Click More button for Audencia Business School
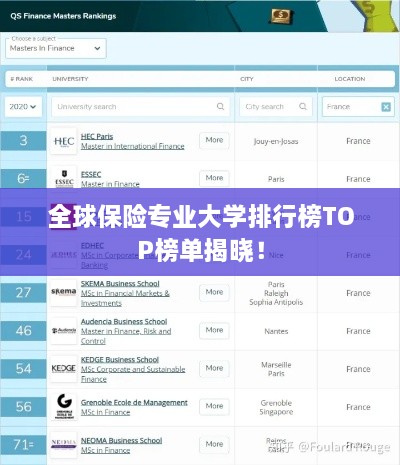This screenshot has width=400, height=465. click(214, 330)
